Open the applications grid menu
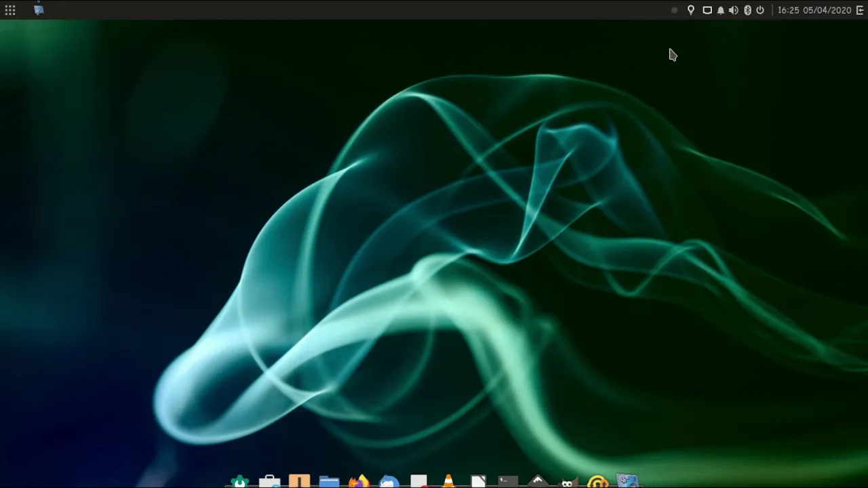Screen dimensions: 868x488 (x=10, y=10)
